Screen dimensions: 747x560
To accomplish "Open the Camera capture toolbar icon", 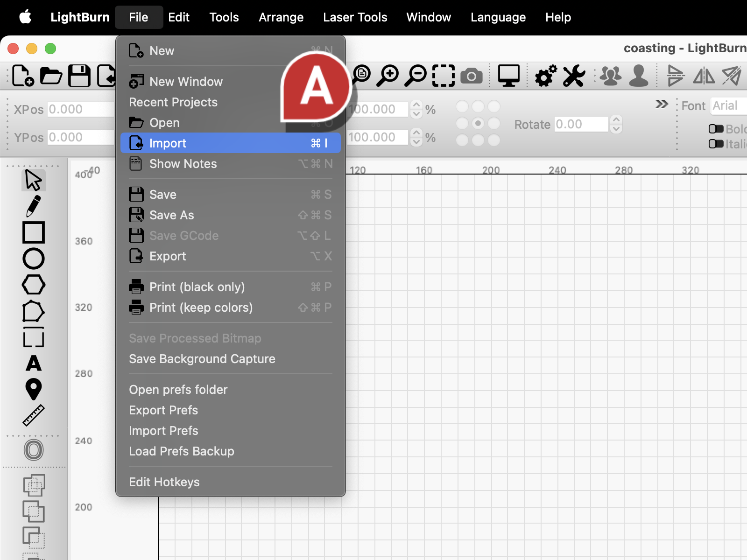I will tap(472, 76).
